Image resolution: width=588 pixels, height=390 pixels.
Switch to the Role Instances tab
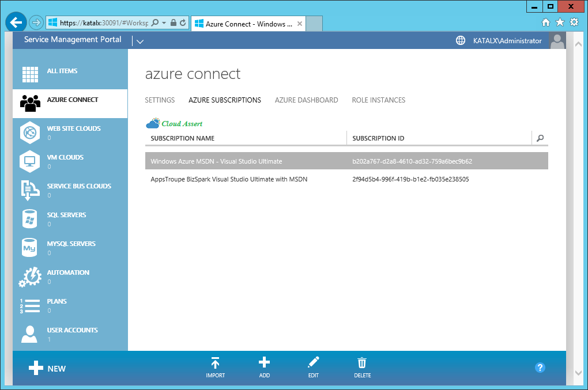[x=378, y=100]
